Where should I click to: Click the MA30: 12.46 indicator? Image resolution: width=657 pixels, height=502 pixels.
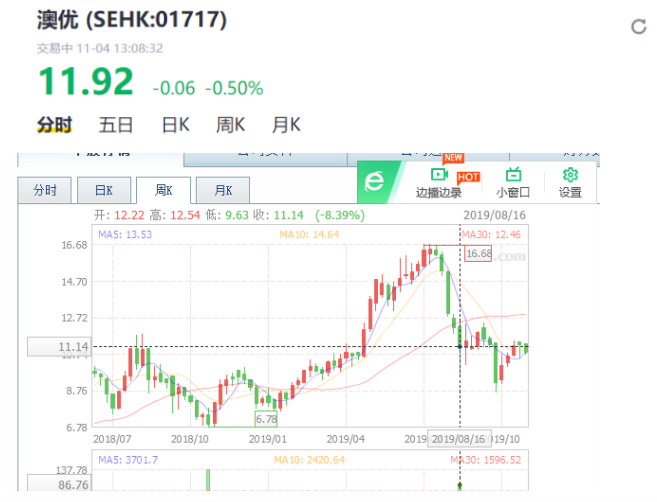point(491,234)
